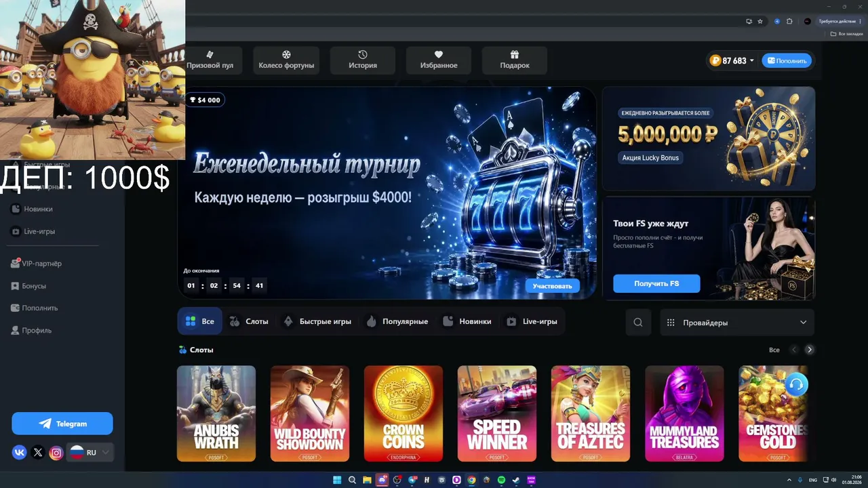Open Колесо фортуны wheel page
This screenshot has height=488, width=868.
tap(286, 60)
